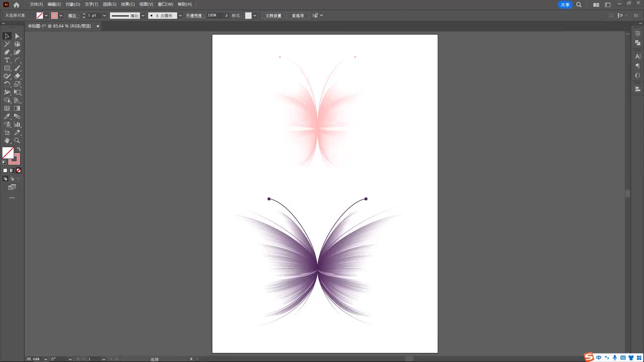Viewport: 644px width, 362px height.
Task: Click the toolbar fill color box
Action: (8, 153)
